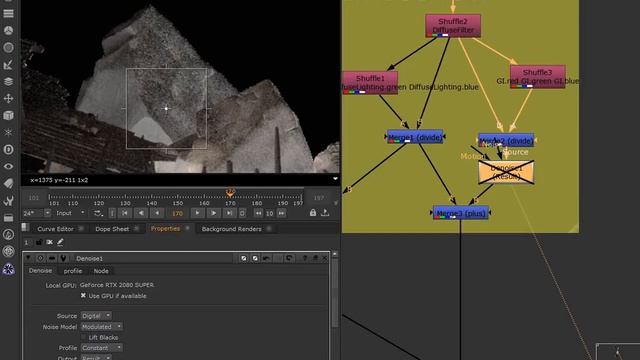Open the Deep nodes D icon
The height and width of the screenshot is (360, 640).
[x=8, y=149]
